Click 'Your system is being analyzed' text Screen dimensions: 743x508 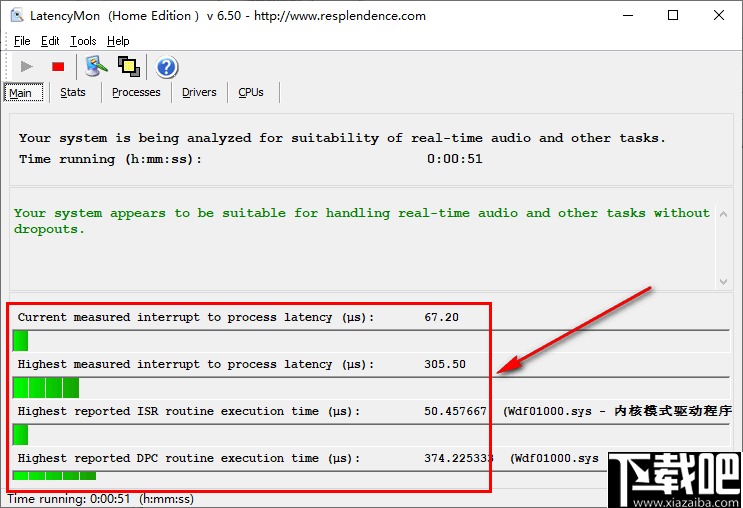tap(342, 138)
